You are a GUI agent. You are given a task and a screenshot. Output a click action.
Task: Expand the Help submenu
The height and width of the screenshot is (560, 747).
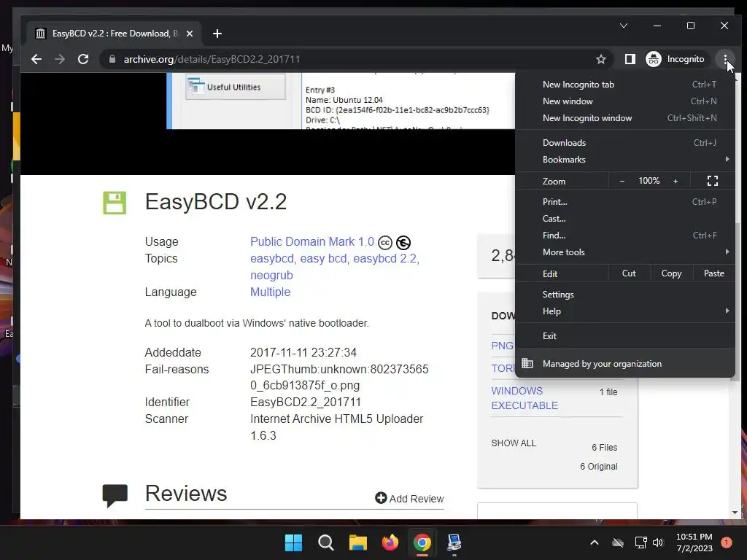tap(625, 311)
